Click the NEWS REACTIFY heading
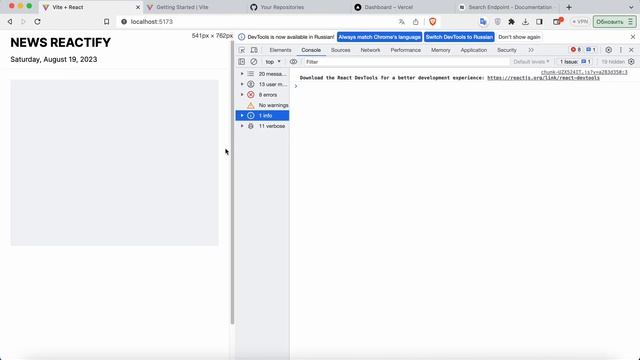Image resolution: width=640 pixels, height=360 pixels. pos(60,42)
